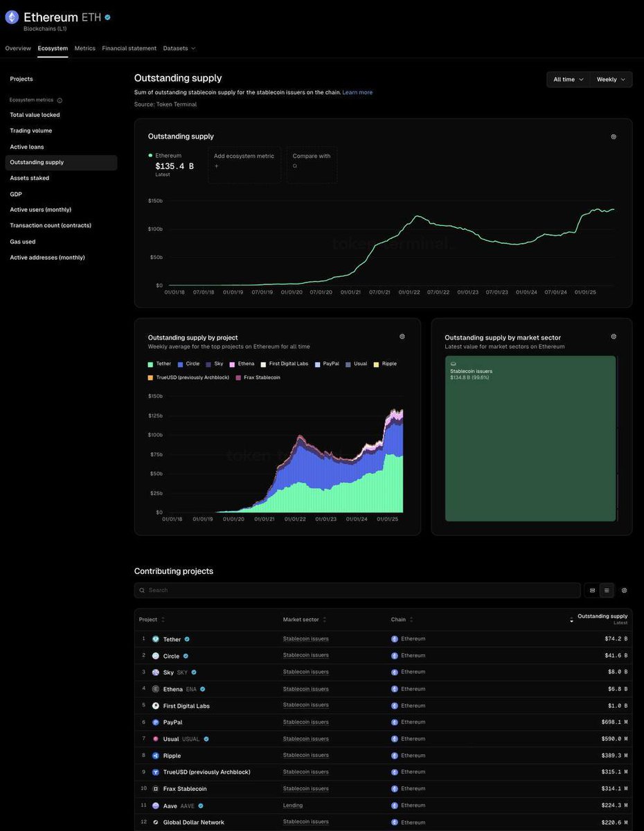Open Projects in the left sidebar
The height and width of the screenshot is (831, 644).
point(21,79)
